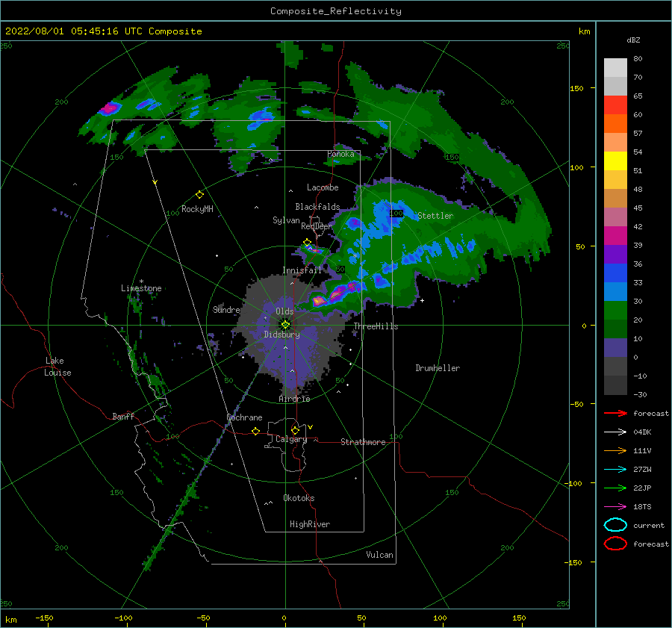Click the white 04DK arrow in the legend
Viewport: 672px width, 628px height.
615,432
